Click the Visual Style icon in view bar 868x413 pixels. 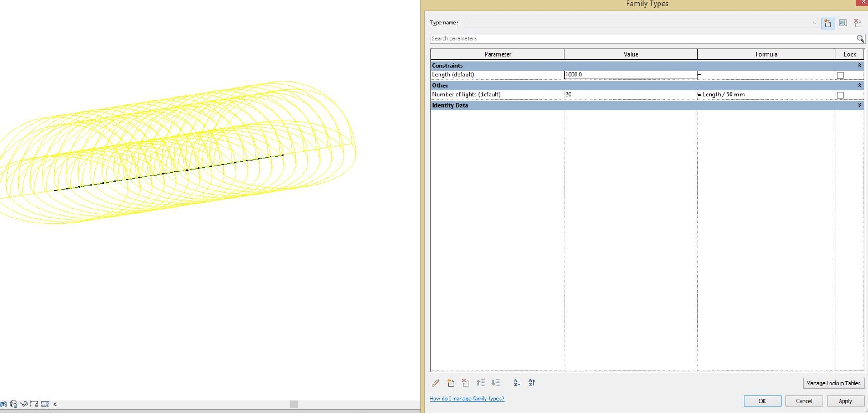click(x=4, y=404)
